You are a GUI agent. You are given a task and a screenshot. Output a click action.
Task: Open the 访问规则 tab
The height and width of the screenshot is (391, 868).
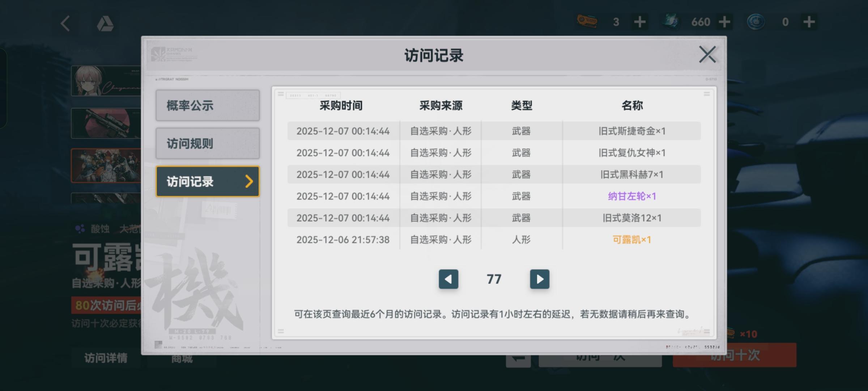208,143
